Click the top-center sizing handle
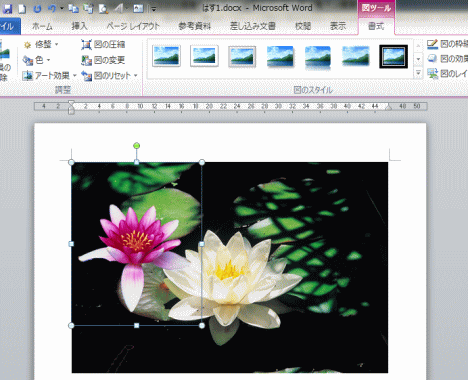Screen dimensions: 468x380 137,162
